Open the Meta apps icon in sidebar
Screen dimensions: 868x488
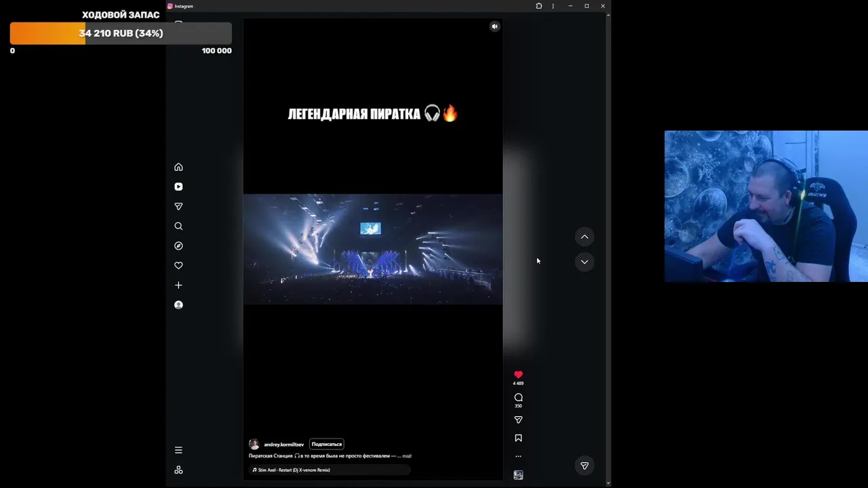coord(178,470)
